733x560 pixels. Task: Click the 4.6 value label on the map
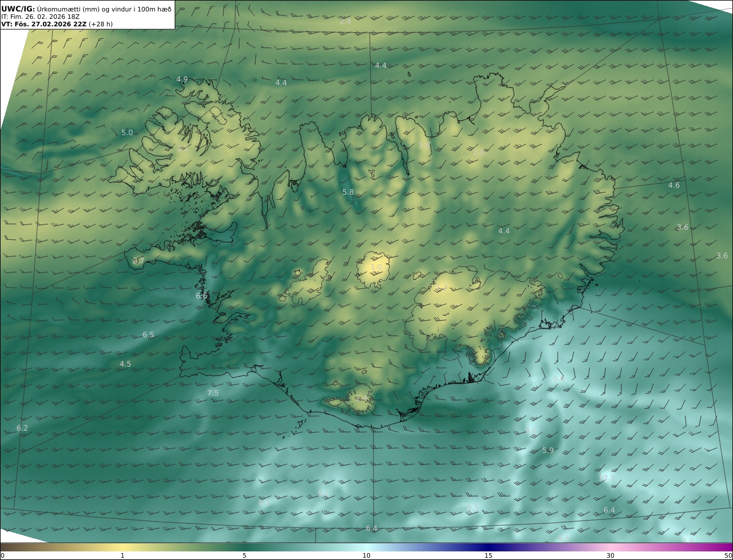coord(674,186)
